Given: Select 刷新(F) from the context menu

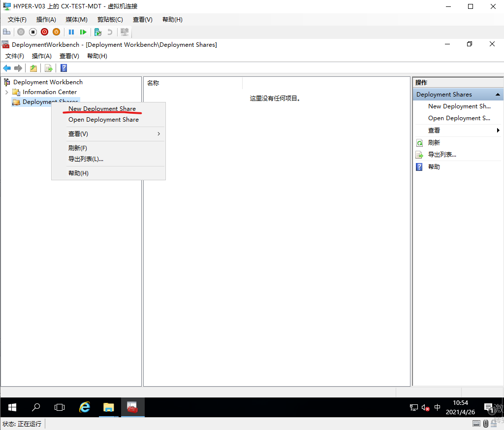Looking at the screenshot, I should (x=77, y=147).
